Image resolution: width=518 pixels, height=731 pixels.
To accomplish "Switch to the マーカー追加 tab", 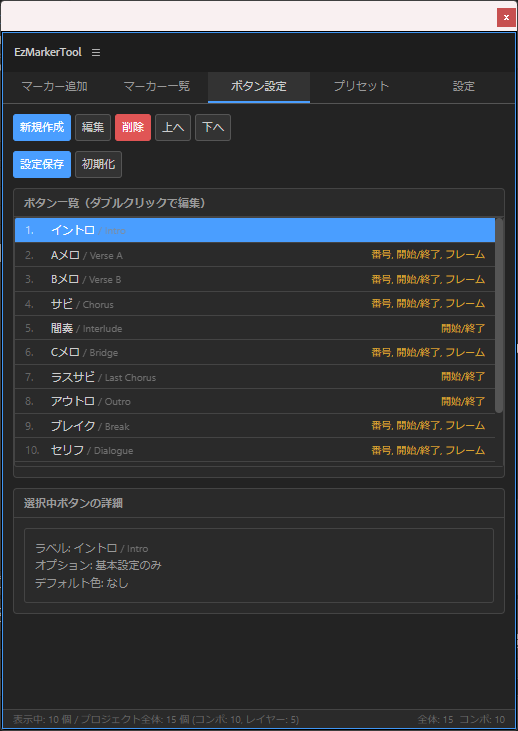I will coord(55,86).
